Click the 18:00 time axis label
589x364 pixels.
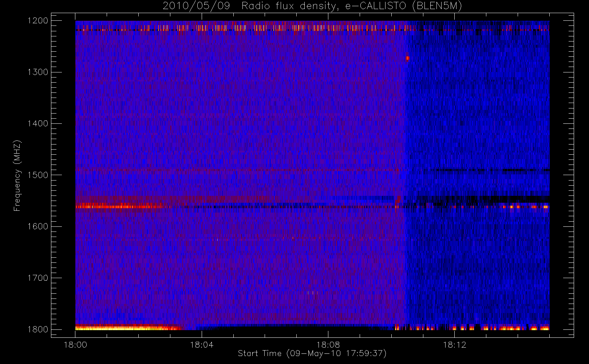pyautogui.click(x=75, y=345)
